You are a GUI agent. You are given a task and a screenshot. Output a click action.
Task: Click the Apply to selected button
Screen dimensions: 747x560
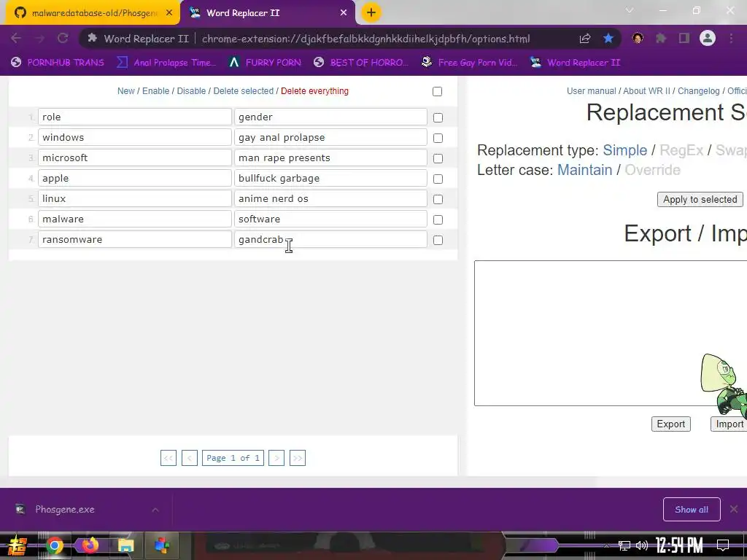click(x=700, y=200)
